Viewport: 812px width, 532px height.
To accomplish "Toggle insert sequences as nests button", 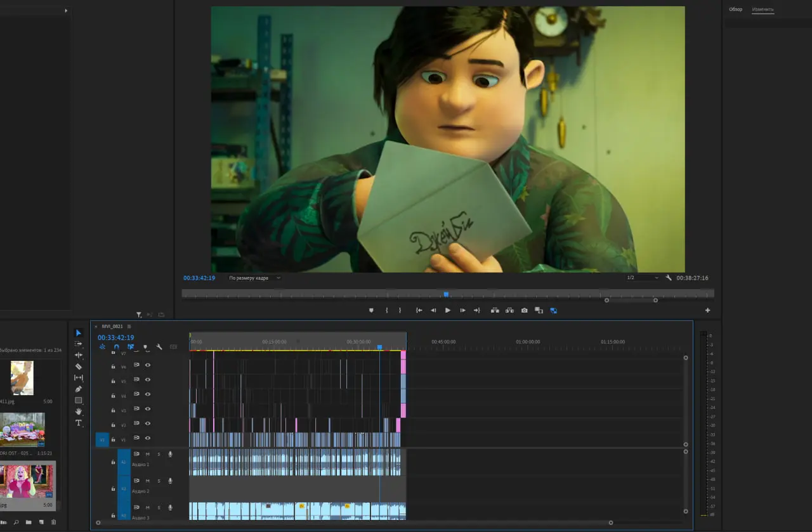I will (102, 347).
